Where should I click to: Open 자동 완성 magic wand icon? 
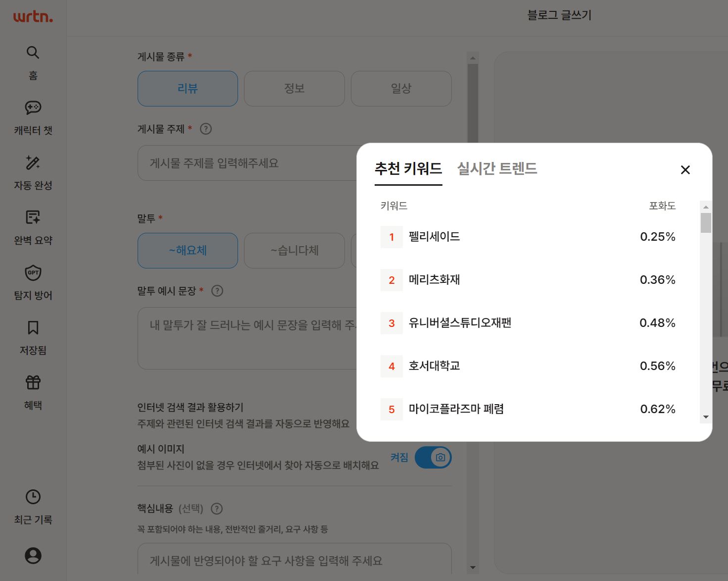[33, 162]
